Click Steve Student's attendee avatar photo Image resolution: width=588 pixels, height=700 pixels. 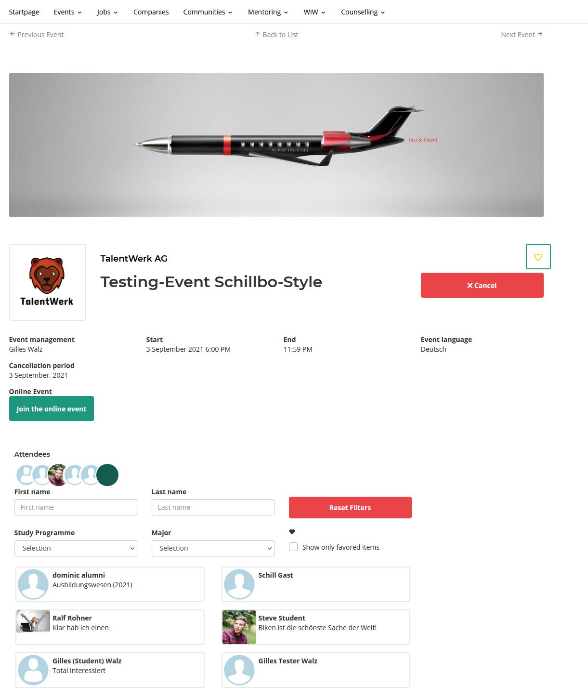(x=239, y=627)
